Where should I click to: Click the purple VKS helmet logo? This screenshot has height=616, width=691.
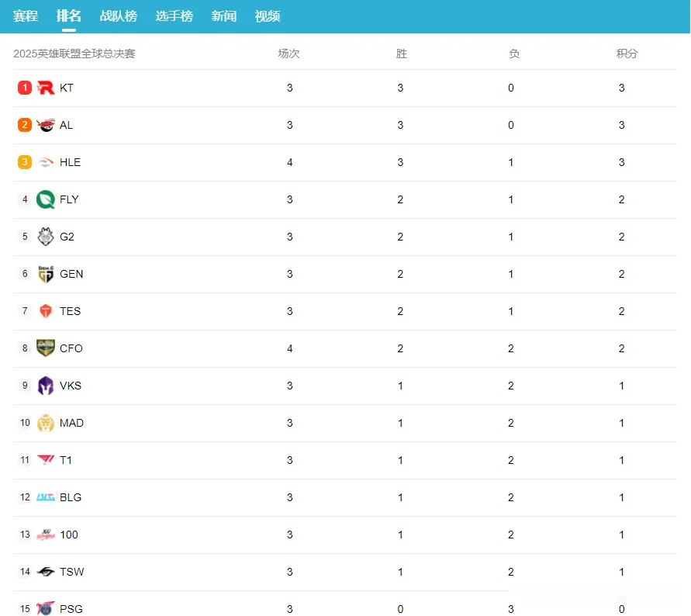(46, 386)
